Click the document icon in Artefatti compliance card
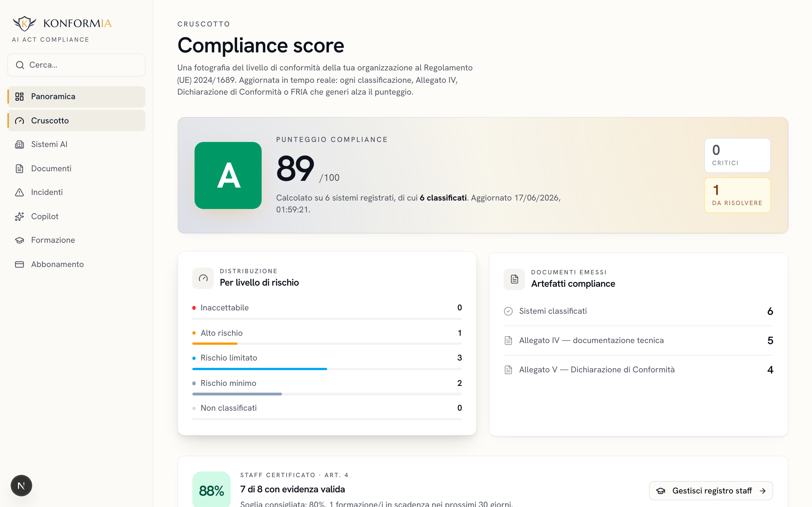 click(514, 279)
